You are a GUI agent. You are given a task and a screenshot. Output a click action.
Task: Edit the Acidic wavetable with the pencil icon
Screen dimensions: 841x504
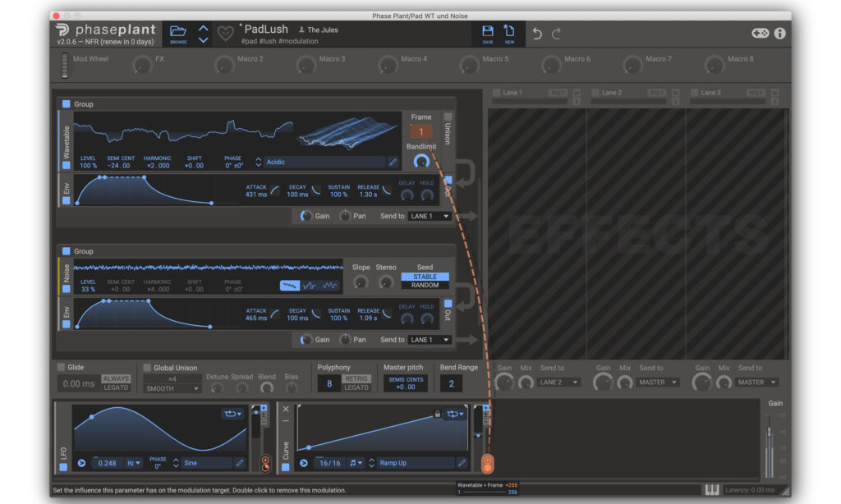pyautogui.click(x=393, y=162)
